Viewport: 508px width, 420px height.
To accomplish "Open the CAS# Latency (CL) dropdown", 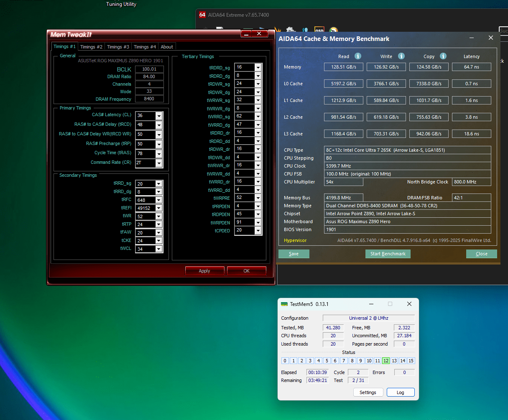I will point(159,116).
